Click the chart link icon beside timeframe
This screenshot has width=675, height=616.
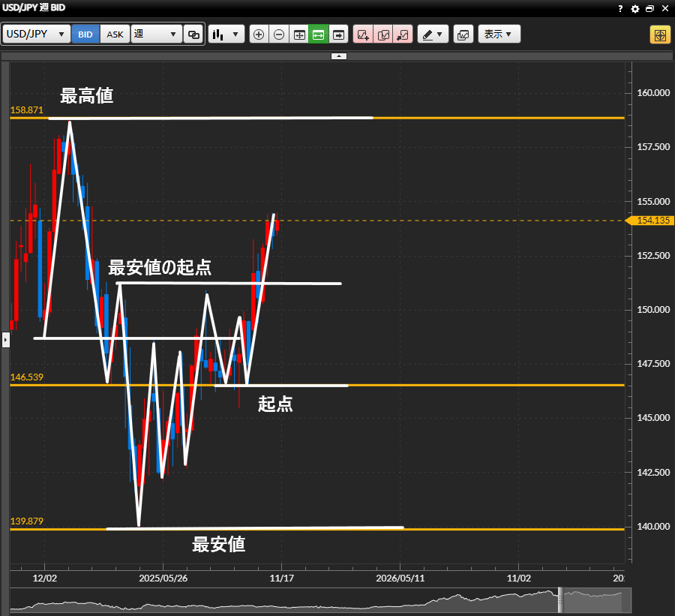click(193, 35)
